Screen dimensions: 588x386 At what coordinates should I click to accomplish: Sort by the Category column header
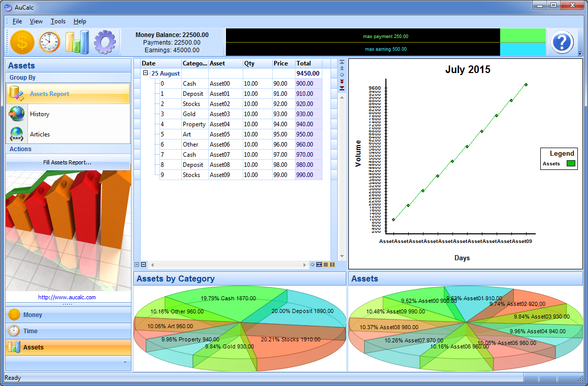click(194, 63)
